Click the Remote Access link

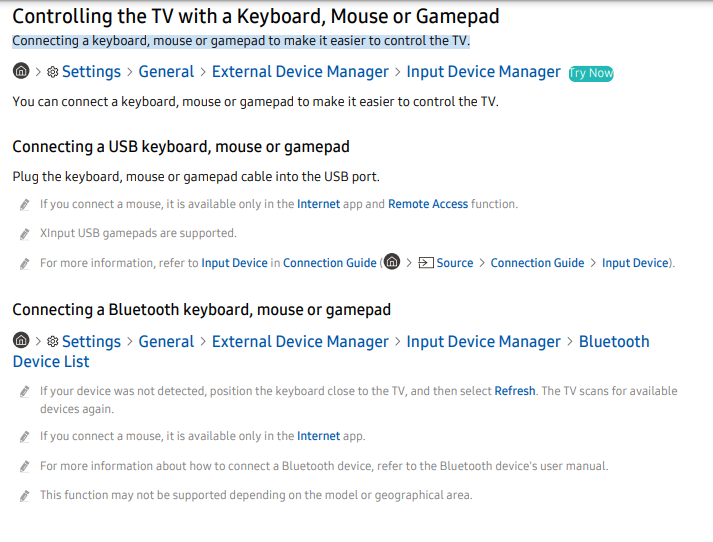[428, 204]
